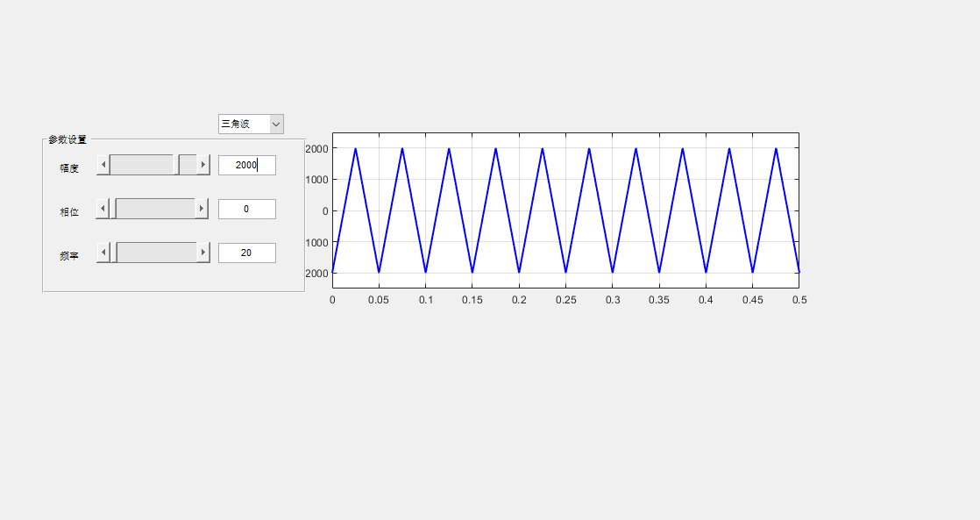980x520 pixels.
Task: Click x-axis tick label 0.1
Action: coord(426,300)
